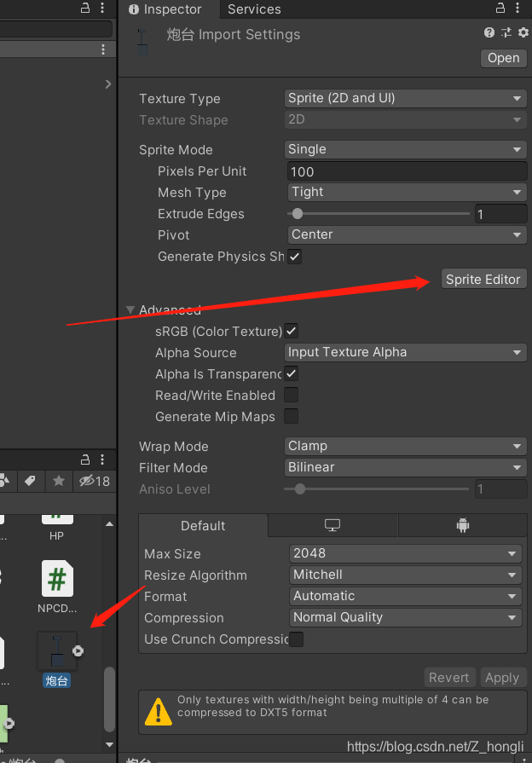Toggle hidden packages visibility count
The width and height of the screenshot is (532, 763).
click(95, 482)
